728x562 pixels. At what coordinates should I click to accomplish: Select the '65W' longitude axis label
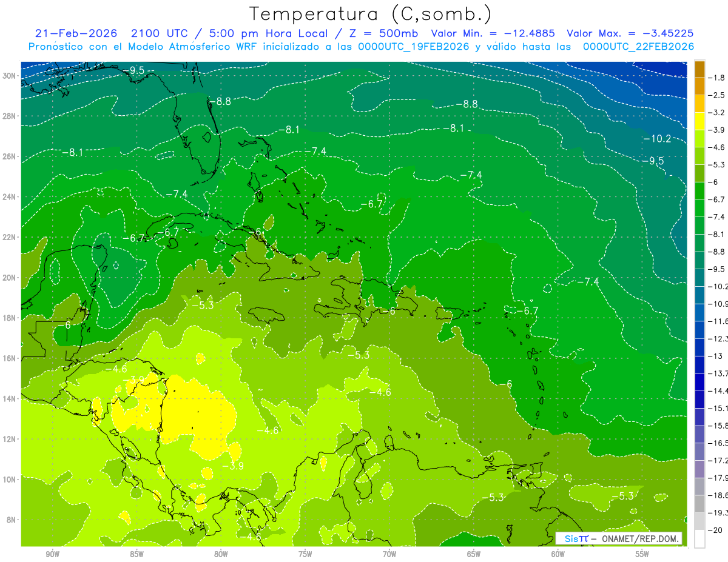pyautogui.click(x=474, y=554)
